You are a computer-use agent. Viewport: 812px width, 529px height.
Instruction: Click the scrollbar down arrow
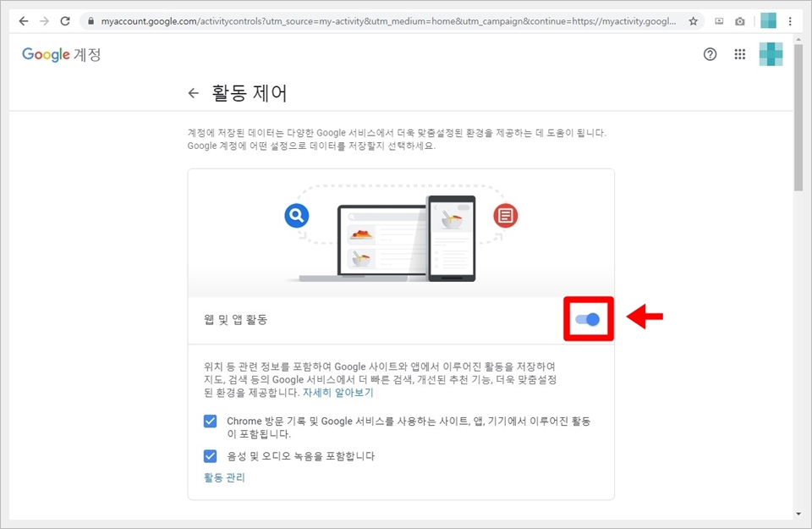pyautogui.click(x=798, y=514)
